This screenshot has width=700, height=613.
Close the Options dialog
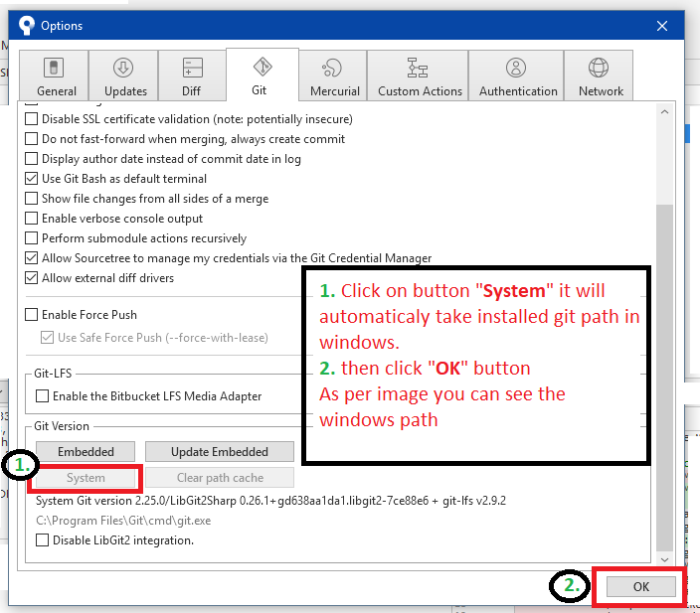662,26
